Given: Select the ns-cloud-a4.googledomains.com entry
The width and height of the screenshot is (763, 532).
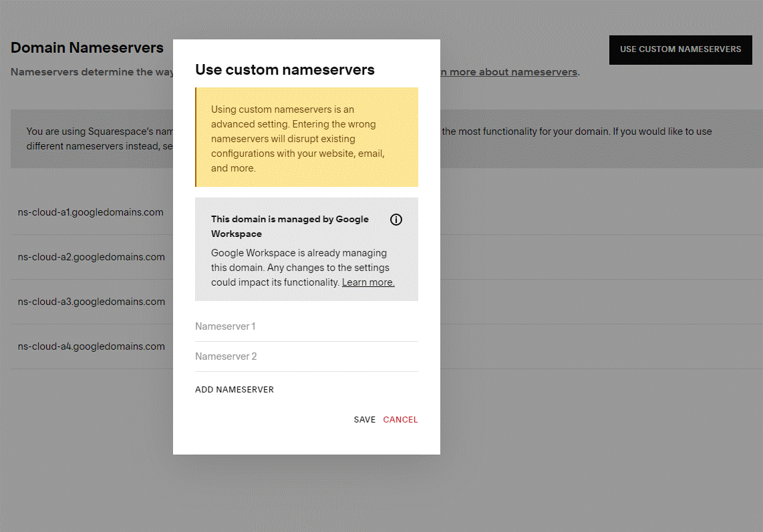Looking at the screenshot, I should pos(92,346).
